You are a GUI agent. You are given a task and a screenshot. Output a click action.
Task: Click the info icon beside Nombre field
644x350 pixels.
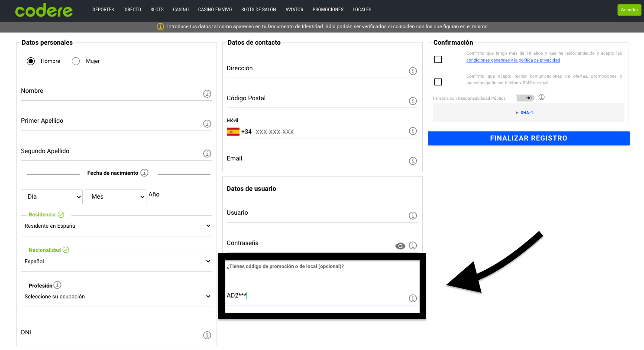tap(207, 94)
